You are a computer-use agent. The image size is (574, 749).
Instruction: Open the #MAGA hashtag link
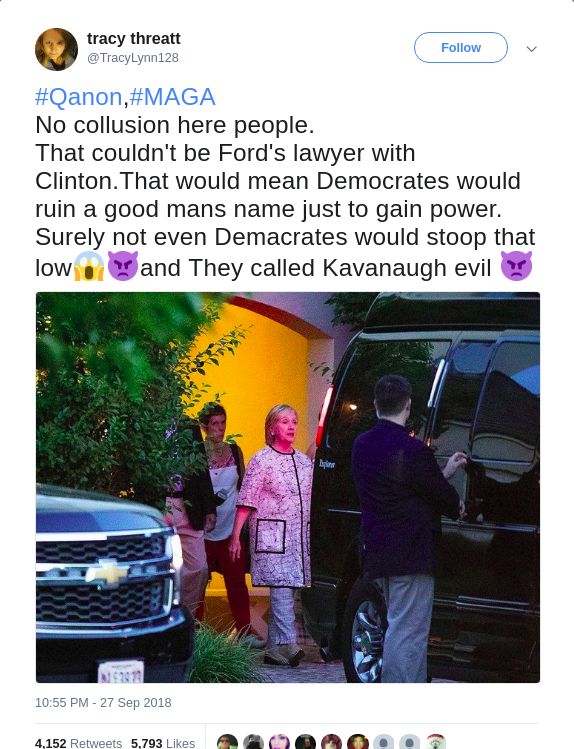coord(172,97)
